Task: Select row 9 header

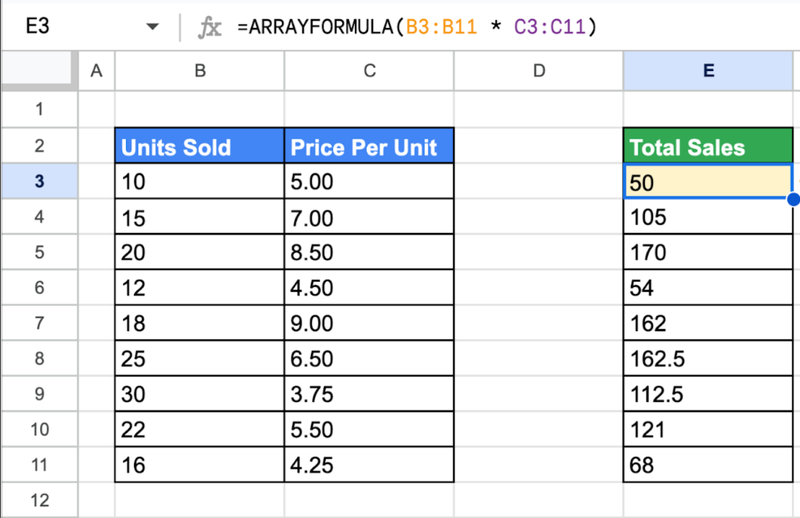Action: click(39, 394)
